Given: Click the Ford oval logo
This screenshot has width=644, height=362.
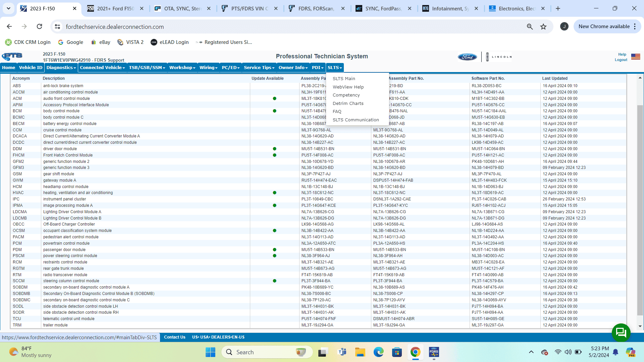Looking at the screenshot, I should pyautogui.click(x=467, y=57).
